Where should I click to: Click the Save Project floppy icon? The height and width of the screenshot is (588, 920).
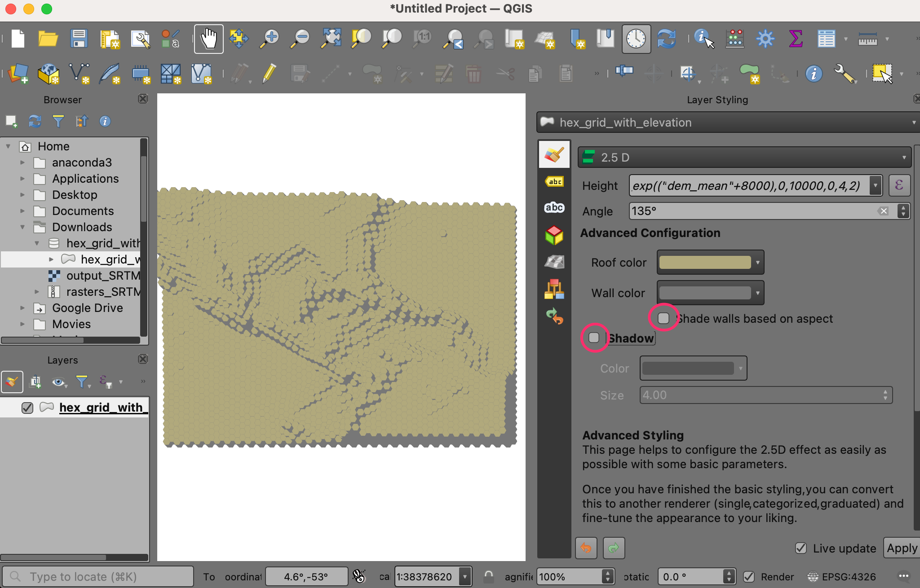pos(79,39)
